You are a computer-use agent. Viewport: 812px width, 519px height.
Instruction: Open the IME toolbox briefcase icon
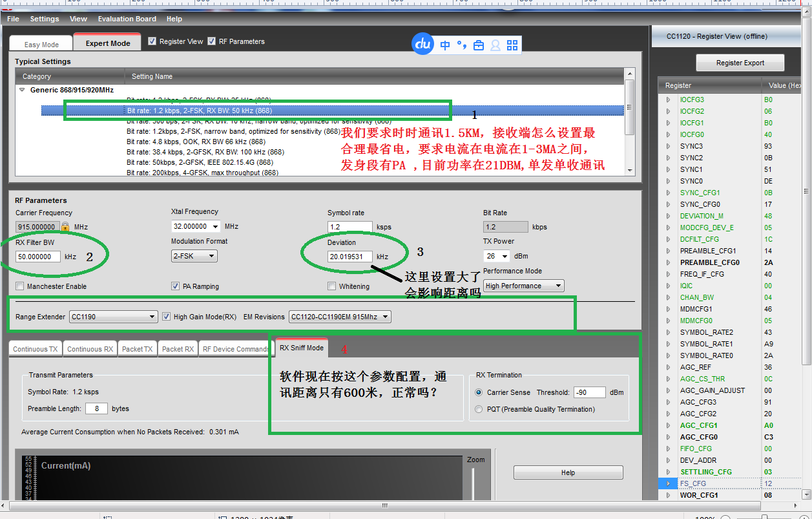tap(479, 45)
